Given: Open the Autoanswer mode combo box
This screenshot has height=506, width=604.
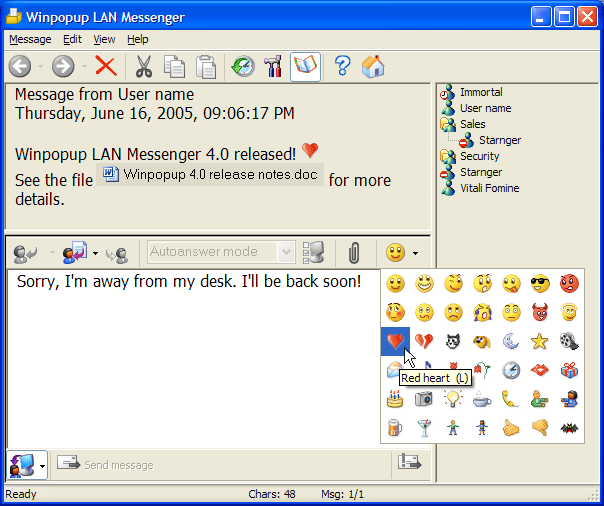Looking at the screenshot, I should point(221,252).
